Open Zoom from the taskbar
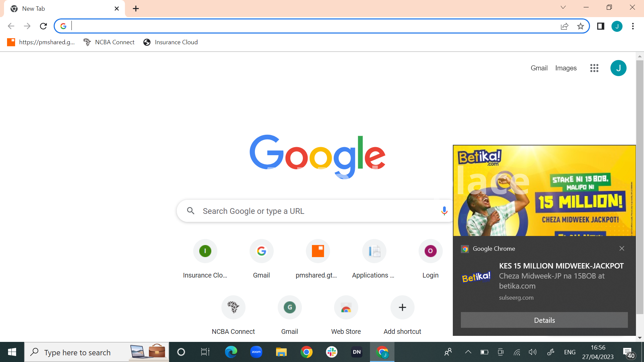644x362 pixels. coord(256,352)
